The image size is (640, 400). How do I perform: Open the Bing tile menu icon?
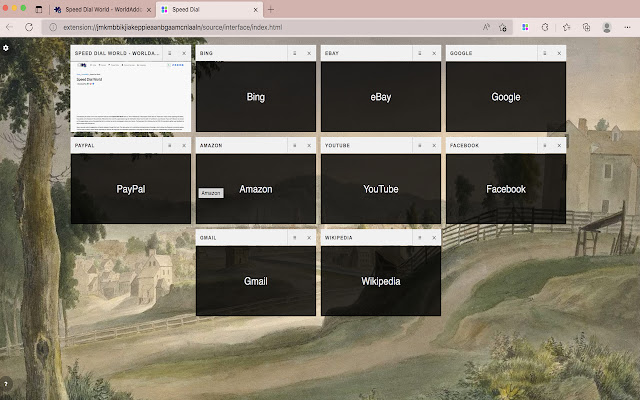295,53
